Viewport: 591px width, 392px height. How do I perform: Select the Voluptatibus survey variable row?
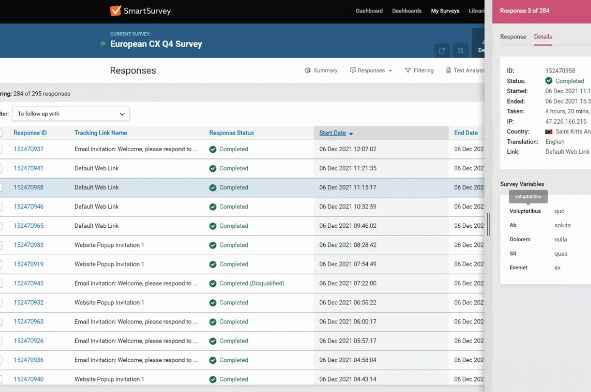point(545,211)
